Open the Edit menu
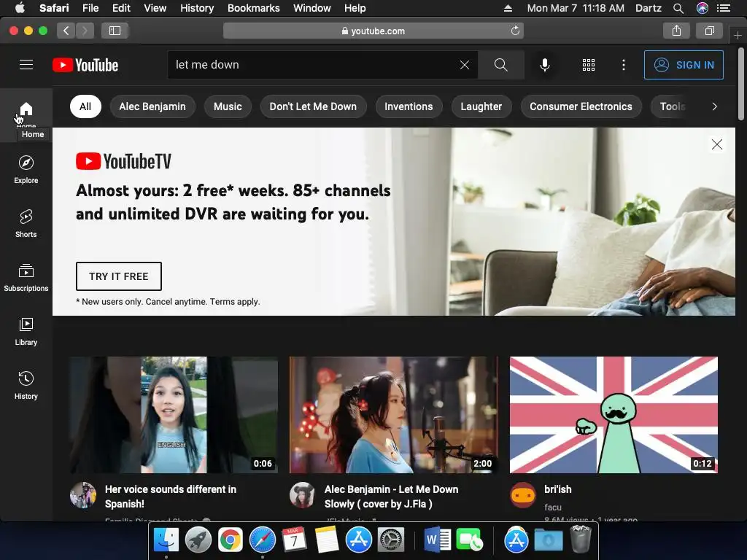Image resolution: width=747 pixels, height=560 pixels. (121, 8)
